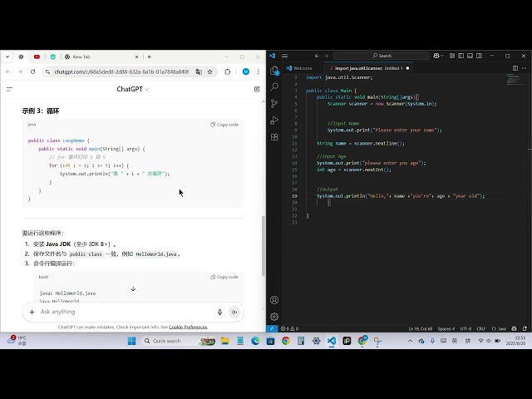Viewport: 532px width, 399px height.
Task: Open Chrome three-dot menu
Action: [259, 71]
